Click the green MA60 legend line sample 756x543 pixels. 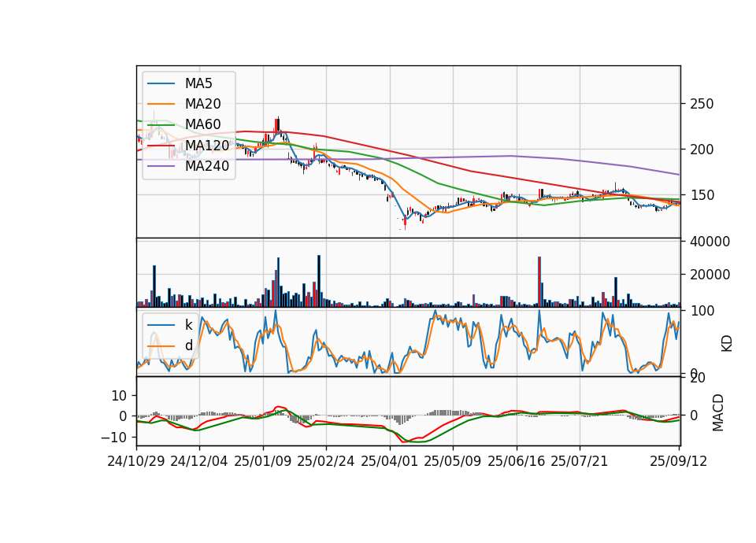click(x=161, y=125)
